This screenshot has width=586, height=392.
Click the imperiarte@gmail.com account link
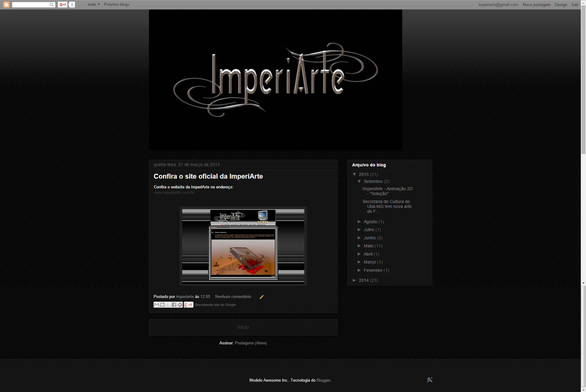click(498, 5)
